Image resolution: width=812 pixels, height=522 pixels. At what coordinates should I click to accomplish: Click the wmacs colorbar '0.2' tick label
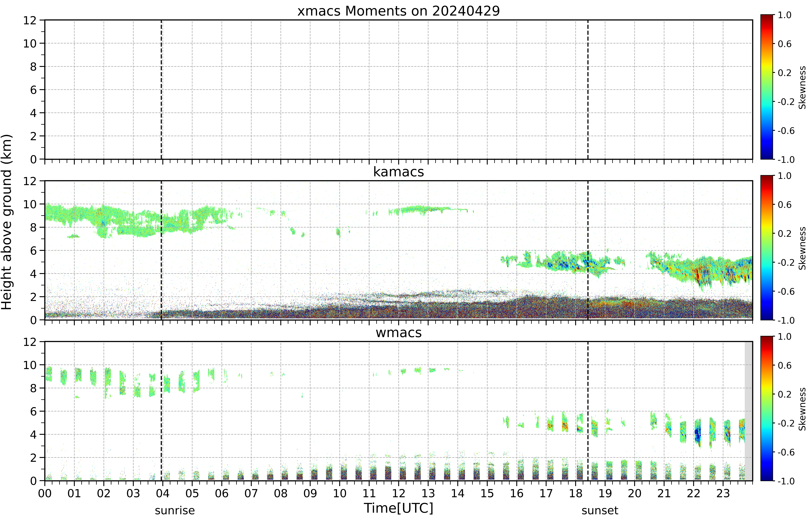785,394
